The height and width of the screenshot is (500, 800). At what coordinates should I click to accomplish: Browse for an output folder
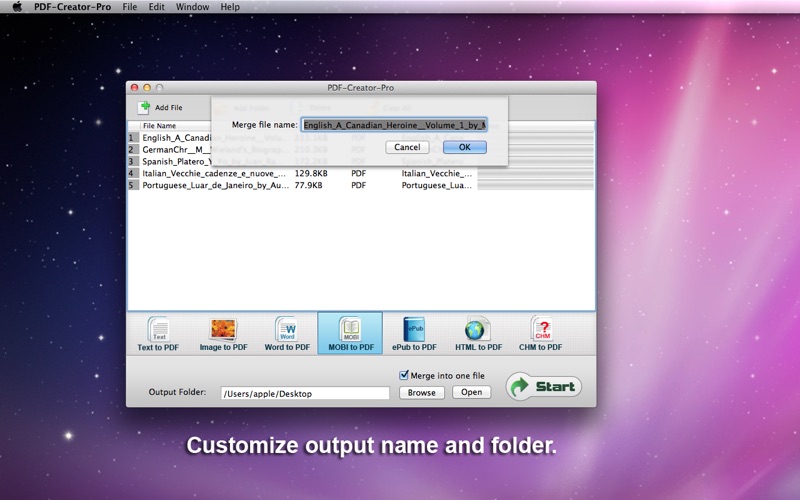pyautogui.click(x=421, y=392)
